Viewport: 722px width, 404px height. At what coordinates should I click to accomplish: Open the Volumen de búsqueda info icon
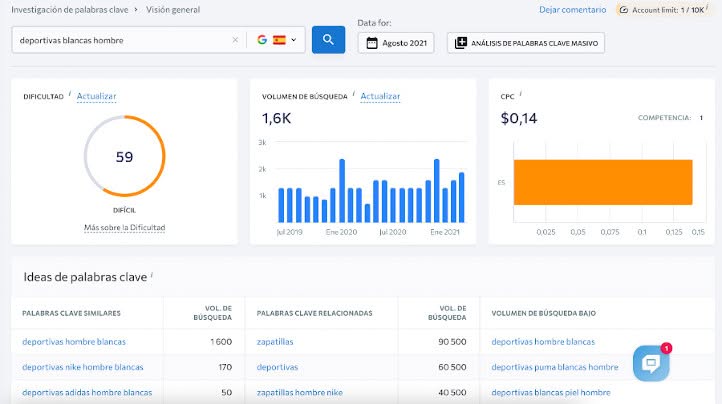(354, 94)
